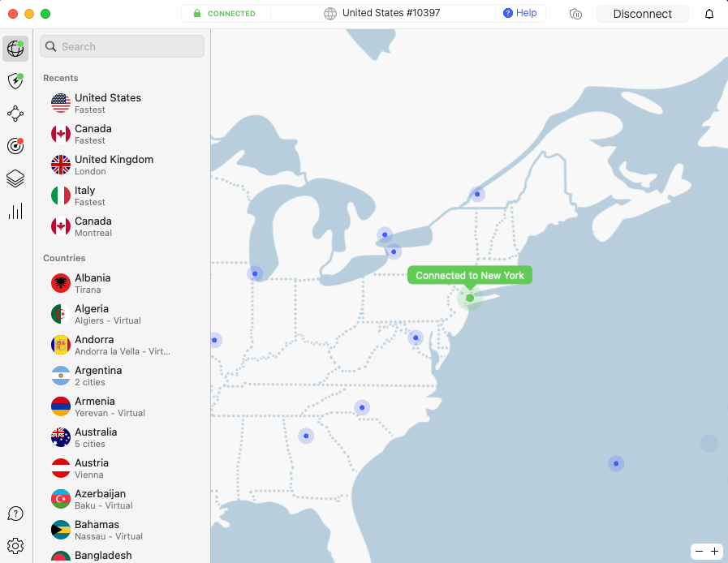Click the Albania flag icon
The height and width of the screenshot is (563, 728).
point(61,283)
